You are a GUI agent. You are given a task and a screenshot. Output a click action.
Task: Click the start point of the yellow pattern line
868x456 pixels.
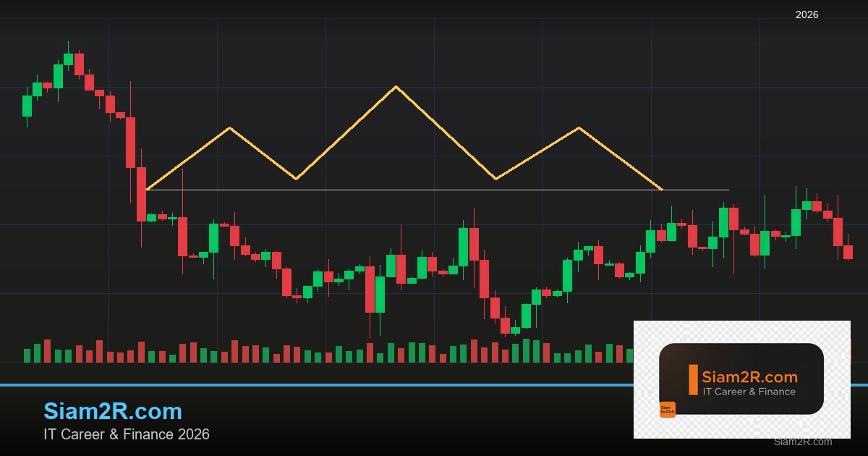[x=147, y=190]
